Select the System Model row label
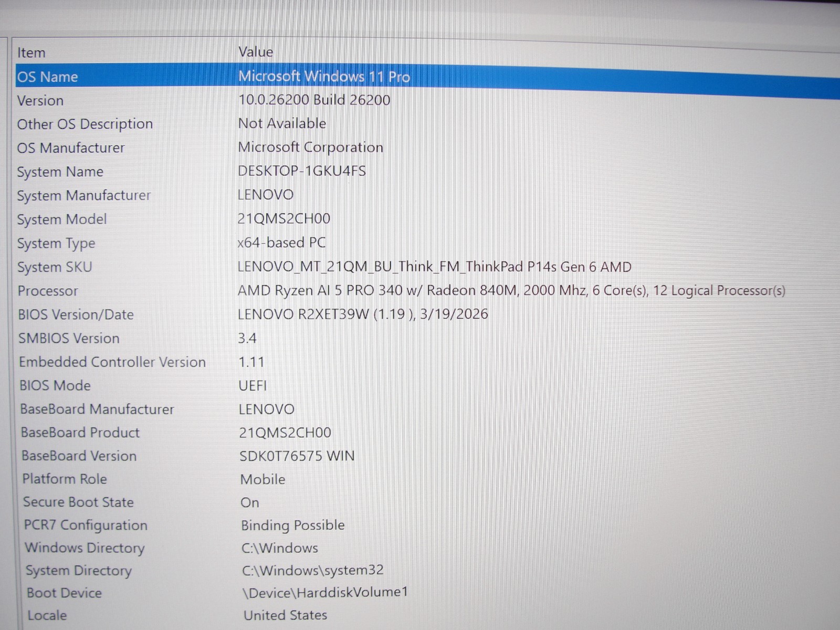 (x=62, y=219)
